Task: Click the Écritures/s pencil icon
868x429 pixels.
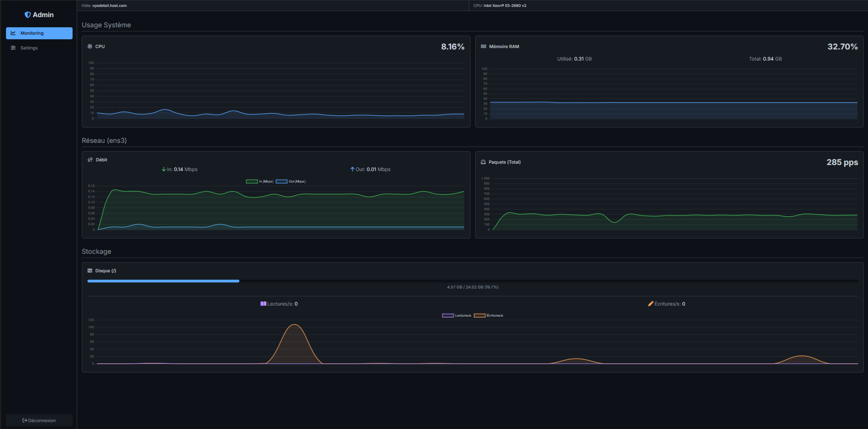Action: [x=651, y=304]
